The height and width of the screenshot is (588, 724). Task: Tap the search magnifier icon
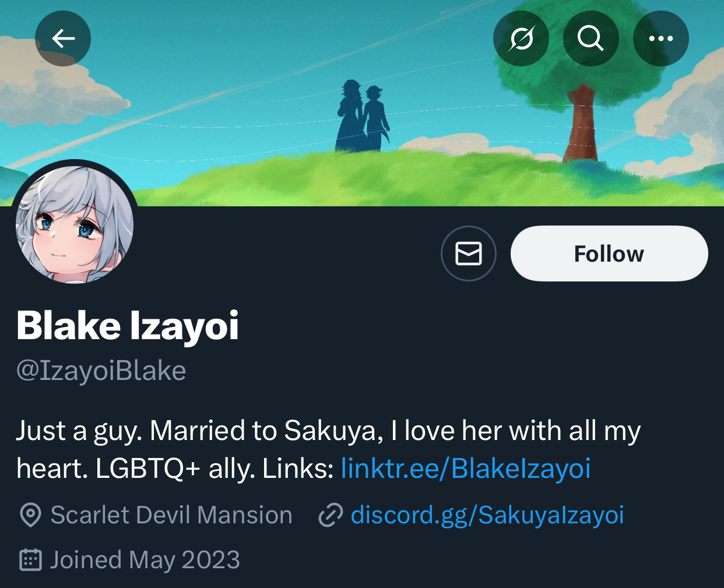pos(591,38)
